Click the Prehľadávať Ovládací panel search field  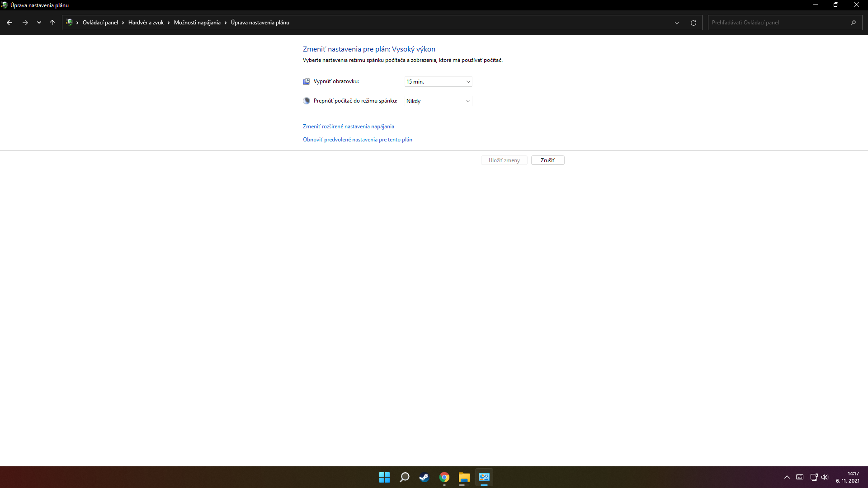pyautogui.click(x=778, y=23)
